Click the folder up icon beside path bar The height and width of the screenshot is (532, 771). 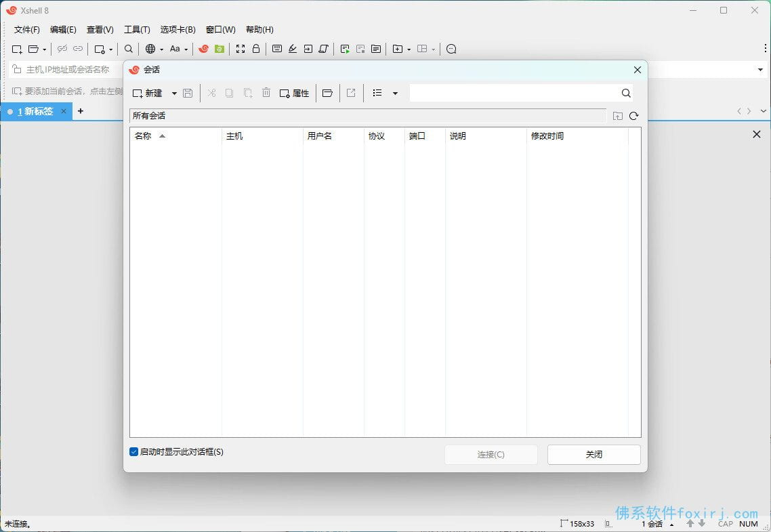[x=618, y=116]
